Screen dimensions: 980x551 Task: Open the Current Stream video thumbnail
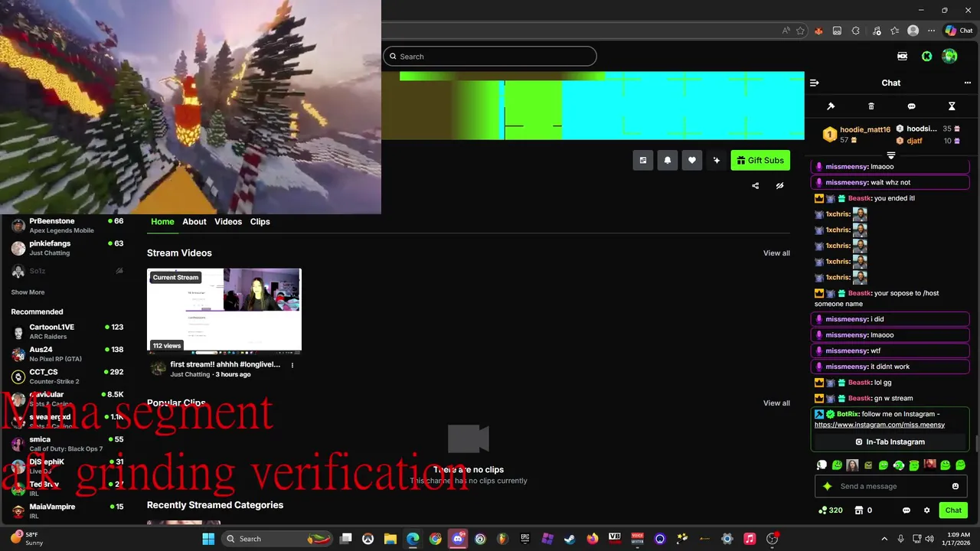224,310
